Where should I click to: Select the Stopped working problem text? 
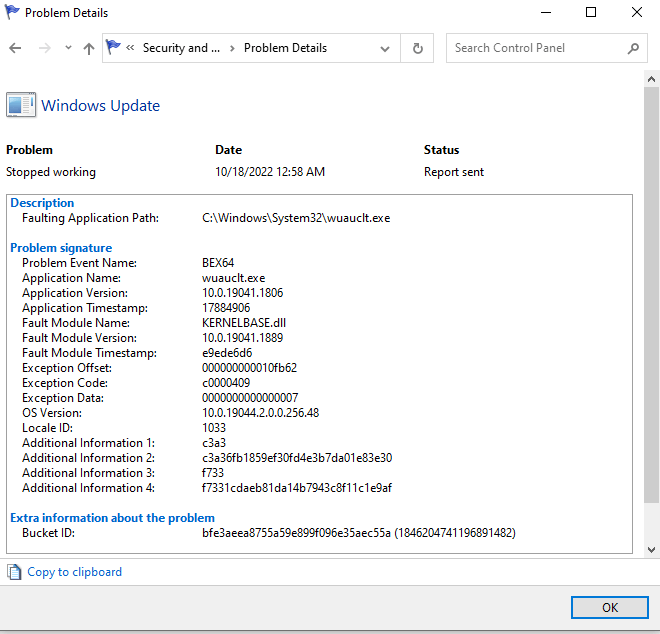click(51, 172)
